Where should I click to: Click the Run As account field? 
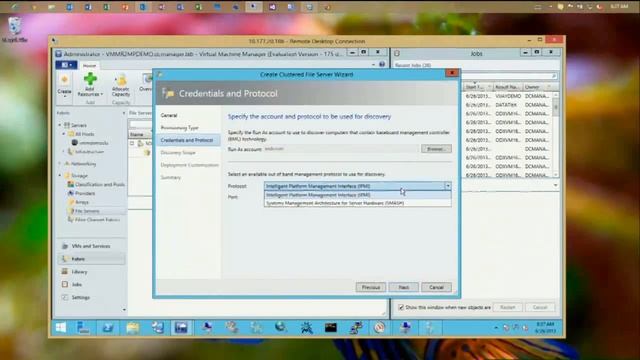pyautogui.click(x=342, y=149)
